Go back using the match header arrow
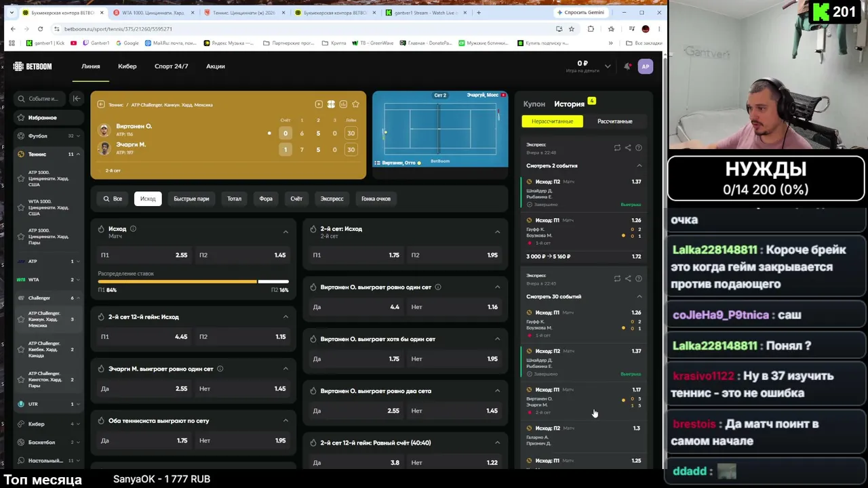This screenshot has height=488, width=868. [x=101, y=104]
